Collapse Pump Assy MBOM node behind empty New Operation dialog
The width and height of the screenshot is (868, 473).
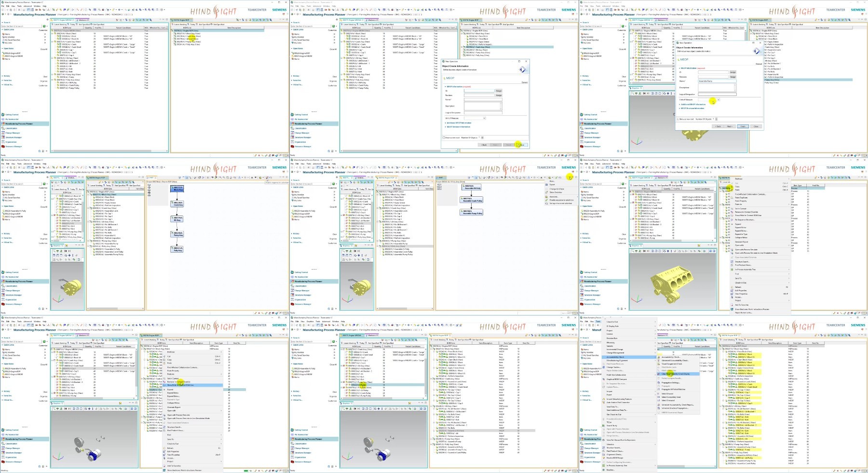click(341, 74)
